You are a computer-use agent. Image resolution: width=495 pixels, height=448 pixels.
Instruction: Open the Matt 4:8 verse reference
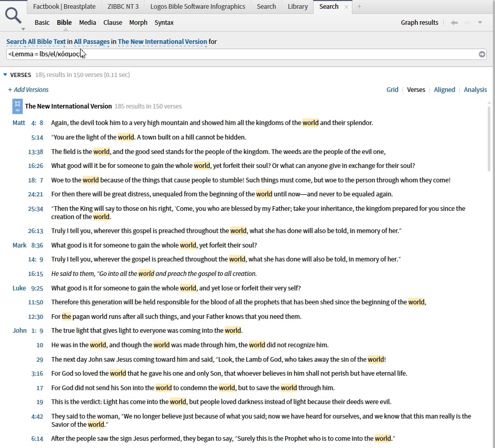pos(28,123)
